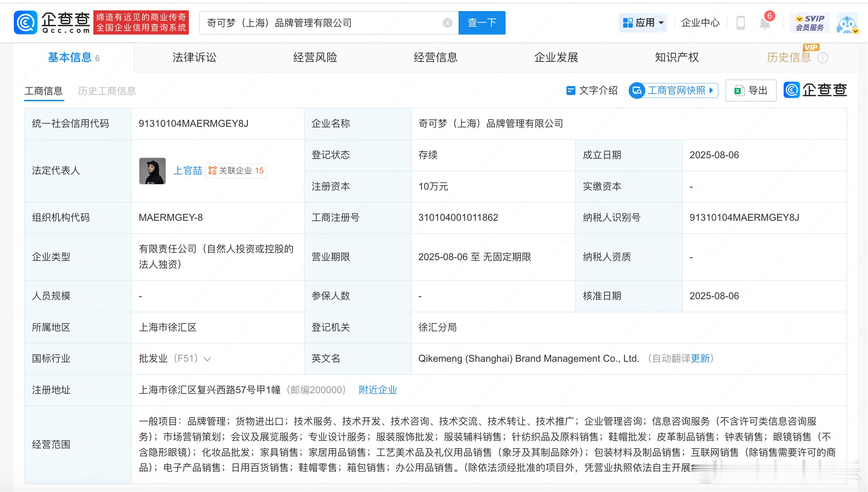Click legal representative photo thumbnail
868x492 pixels.
[153, 171]
